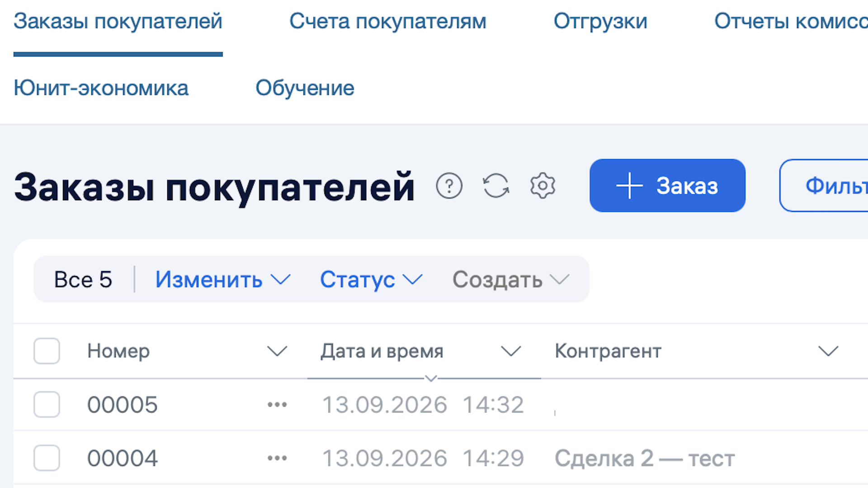This screenshot has width=868, height=488.
Task: Refresh the orders list
Action: [x=496, y=186]
